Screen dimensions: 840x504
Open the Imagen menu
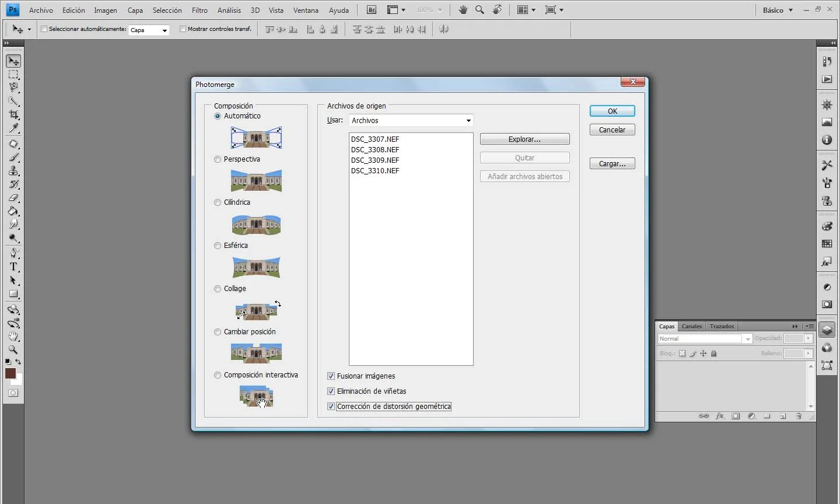coord(106,10)
